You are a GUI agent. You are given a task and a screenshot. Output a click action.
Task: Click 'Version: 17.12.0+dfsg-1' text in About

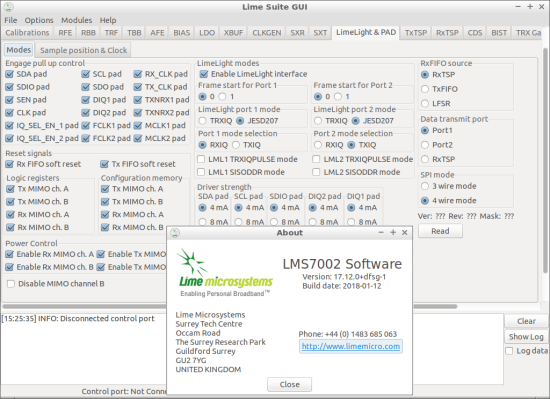344,277
